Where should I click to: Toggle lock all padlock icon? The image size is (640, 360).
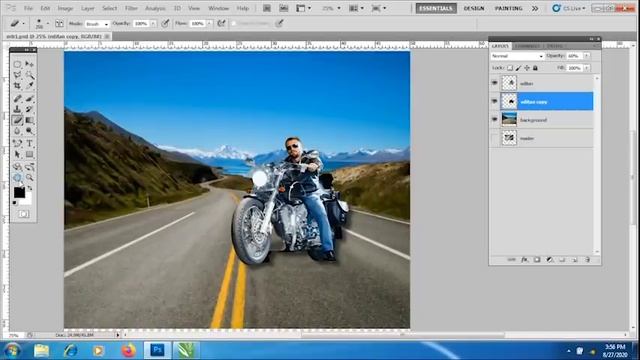(535, 68)
